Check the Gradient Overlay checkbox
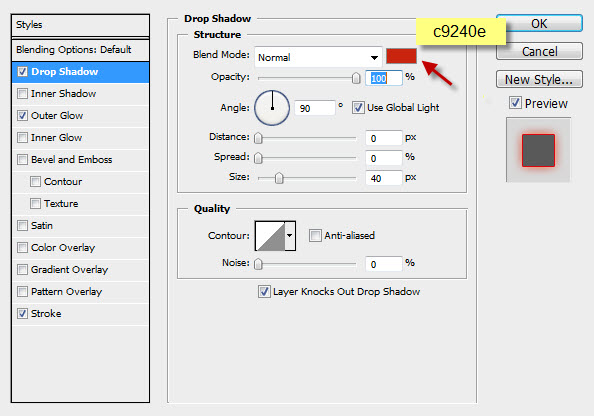The height and width of the screenshot is (416, 594). 22,269
